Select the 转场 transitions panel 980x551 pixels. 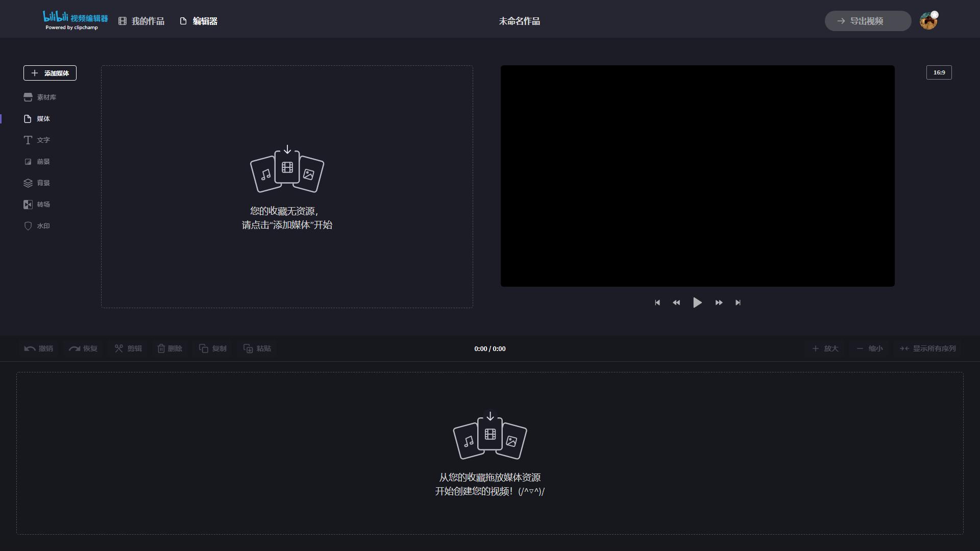click(x=37, y=205)
